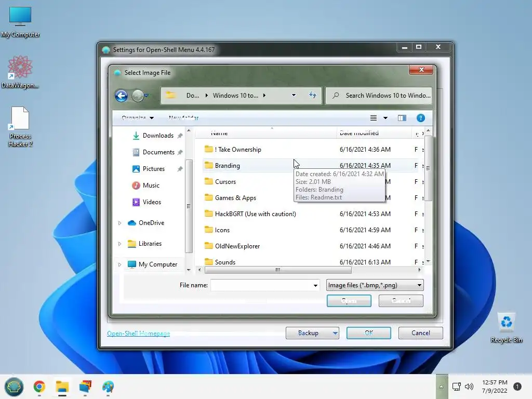Click the Back arrow in file dialog
This screenshot has height=399, width=532.
pos(121,96)
